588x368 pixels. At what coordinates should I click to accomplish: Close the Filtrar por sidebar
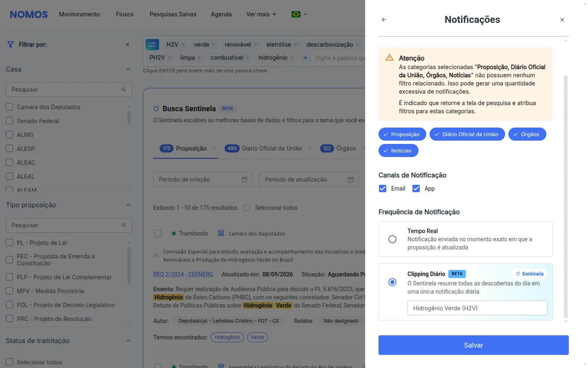pos(127,45)
